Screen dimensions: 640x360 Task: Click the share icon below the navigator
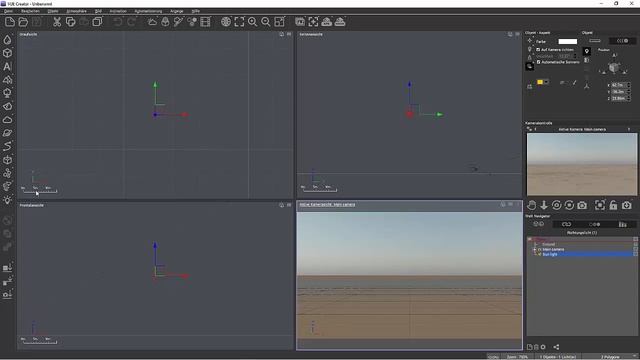[556, 347]
